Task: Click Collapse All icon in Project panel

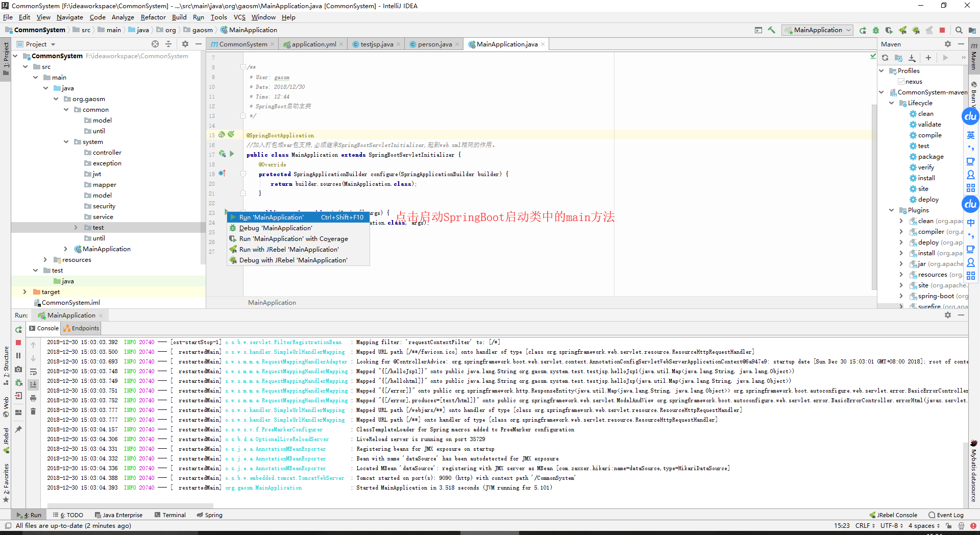Action: (168, 44)
